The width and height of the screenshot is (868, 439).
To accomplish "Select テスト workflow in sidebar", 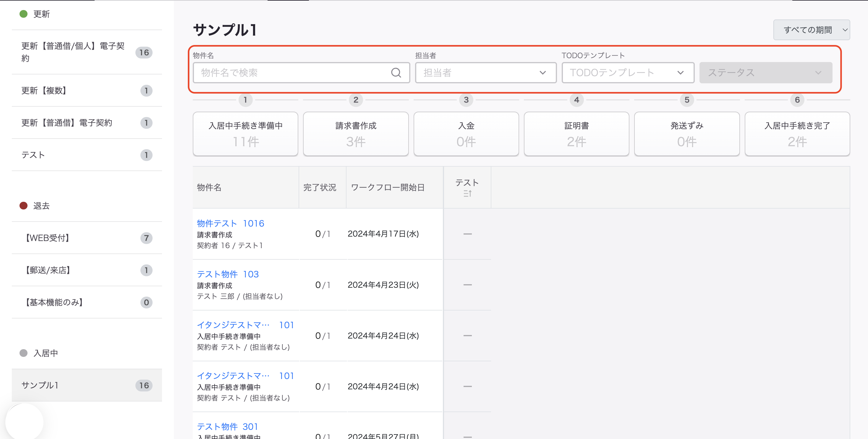I will point(87,155).
